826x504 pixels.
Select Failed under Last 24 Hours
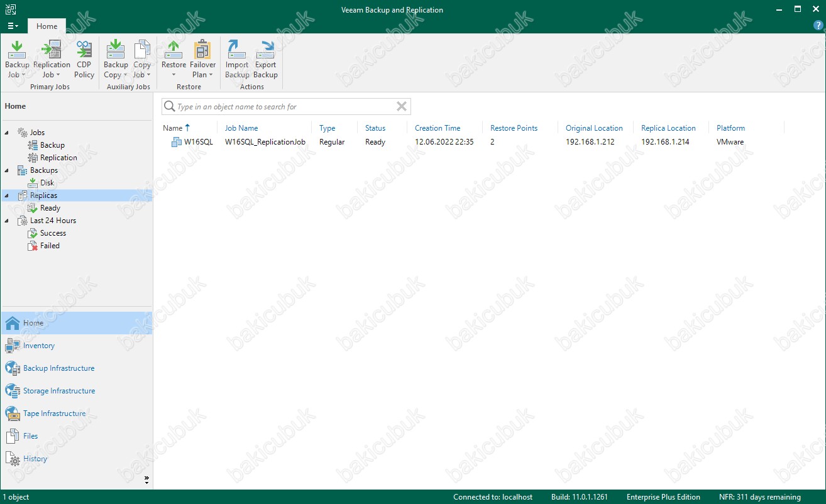[50, 246]
